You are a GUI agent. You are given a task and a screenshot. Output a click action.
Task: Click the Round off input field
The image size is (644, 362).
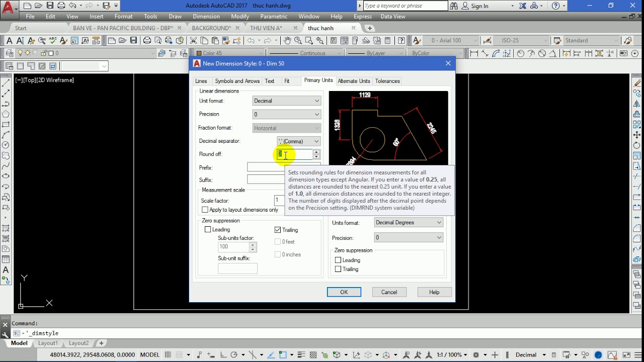[x=295, y=154]
